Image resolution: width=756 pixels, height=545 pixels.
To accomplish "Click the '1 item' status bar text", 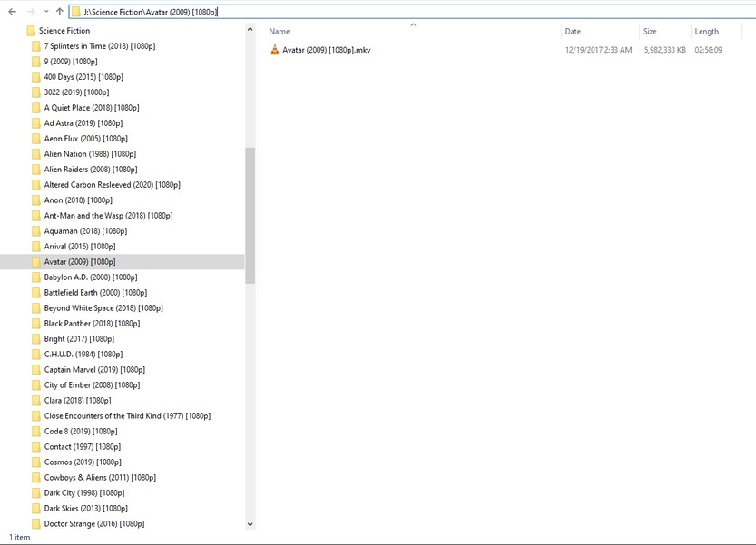I will click(x=19, y=537).
